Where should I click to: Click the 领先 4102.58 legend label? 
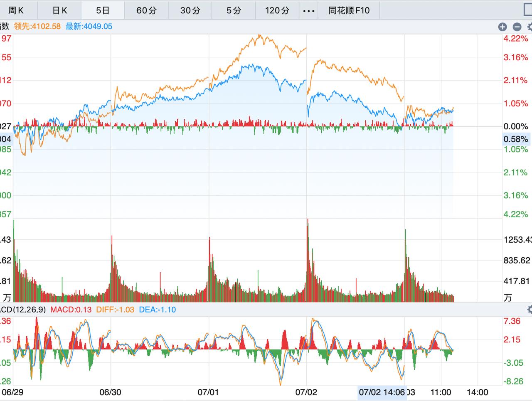coord(37,27)
